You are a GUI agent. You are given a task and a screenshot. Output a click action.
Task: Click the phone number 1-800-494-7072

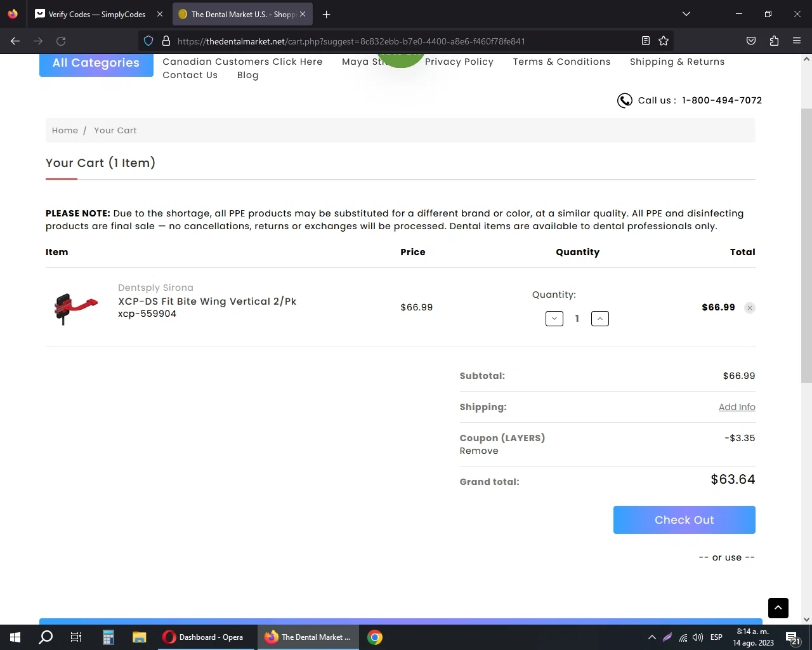coord(722,100)
